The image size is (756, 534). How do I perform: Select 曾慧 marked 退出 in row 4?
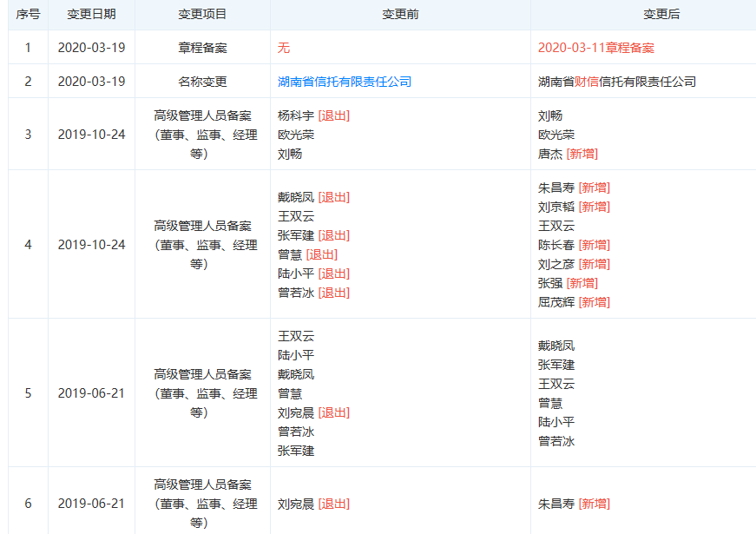(x=290, y=254)
